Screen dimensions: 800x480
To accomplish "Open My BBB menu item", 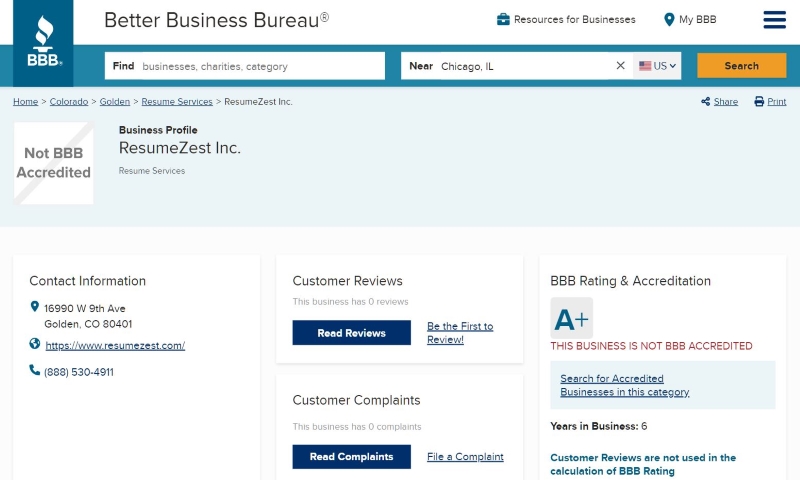I will pos(697,19).
